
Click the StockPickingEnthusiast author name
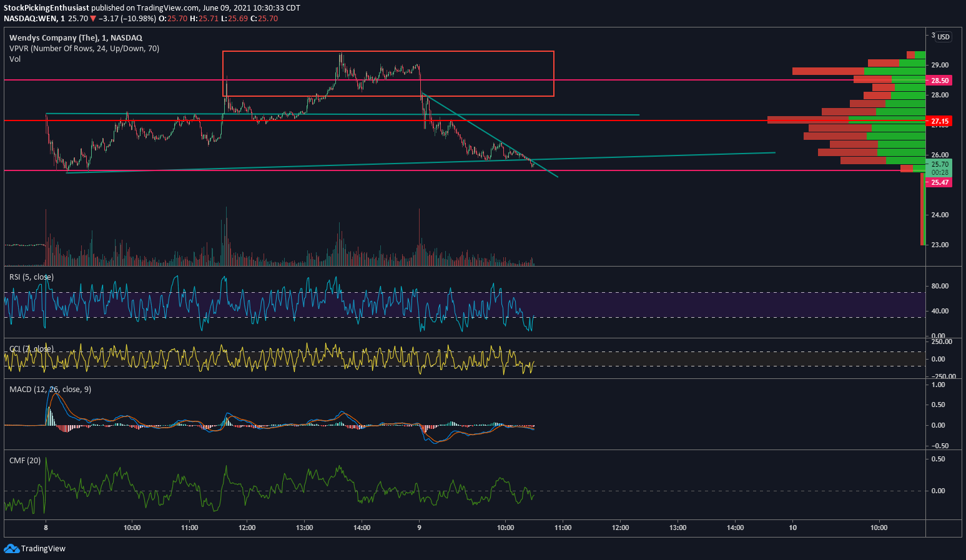pos(47,8)
